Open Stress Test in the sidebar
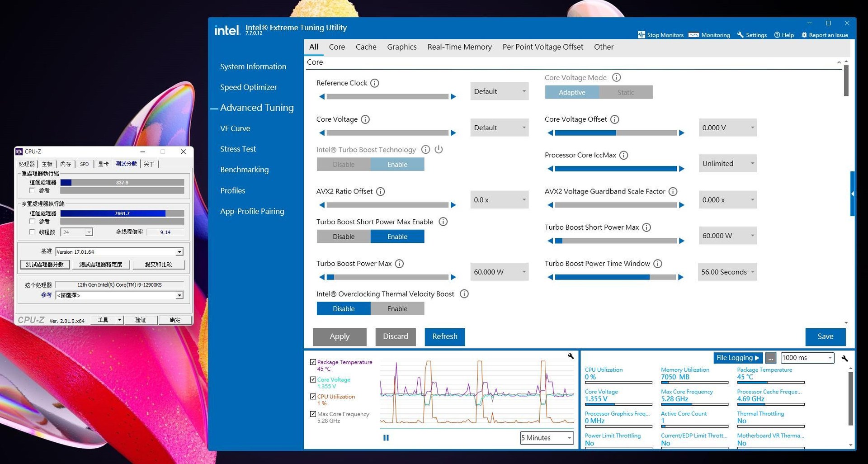 238,149
